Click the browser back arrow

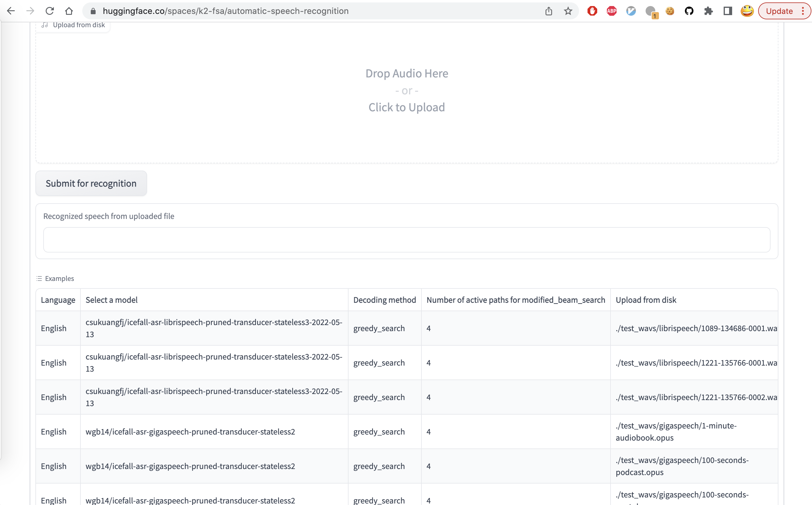point(11,11)
